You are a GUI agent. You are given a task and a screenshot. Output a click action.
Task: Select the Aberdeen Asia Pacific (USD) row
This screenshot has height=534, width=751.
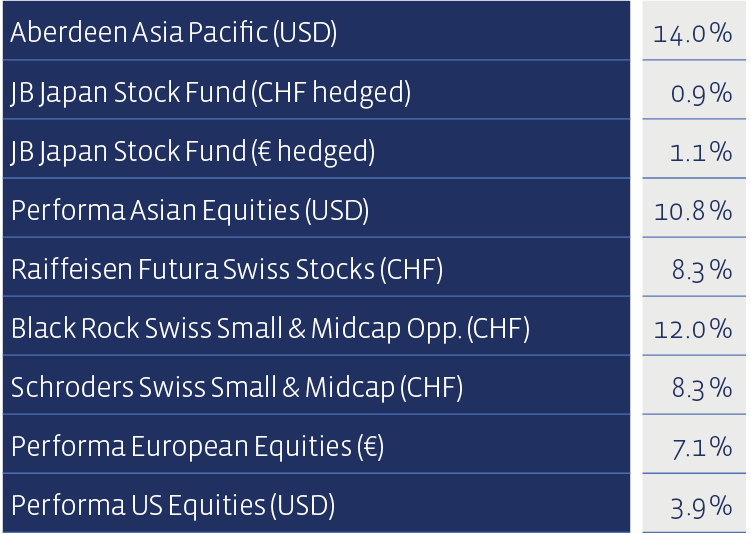(316, 30)
